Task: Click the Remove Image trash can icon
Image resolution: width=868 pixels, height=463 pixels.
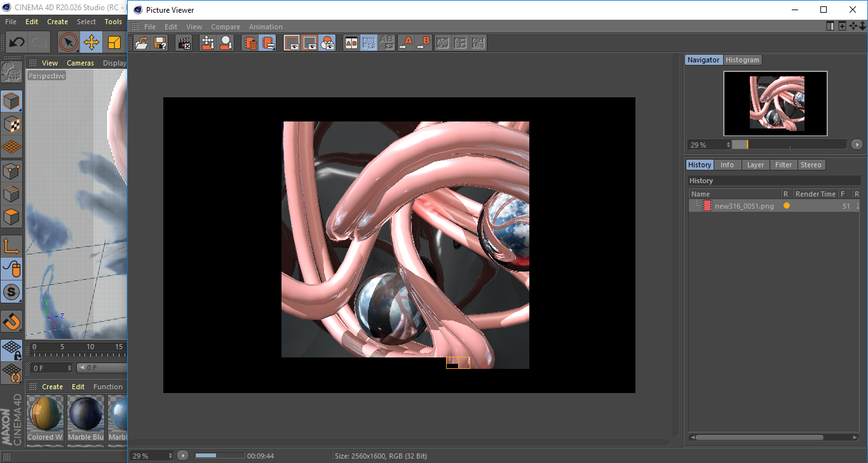Action: click(x=250, y=43)
